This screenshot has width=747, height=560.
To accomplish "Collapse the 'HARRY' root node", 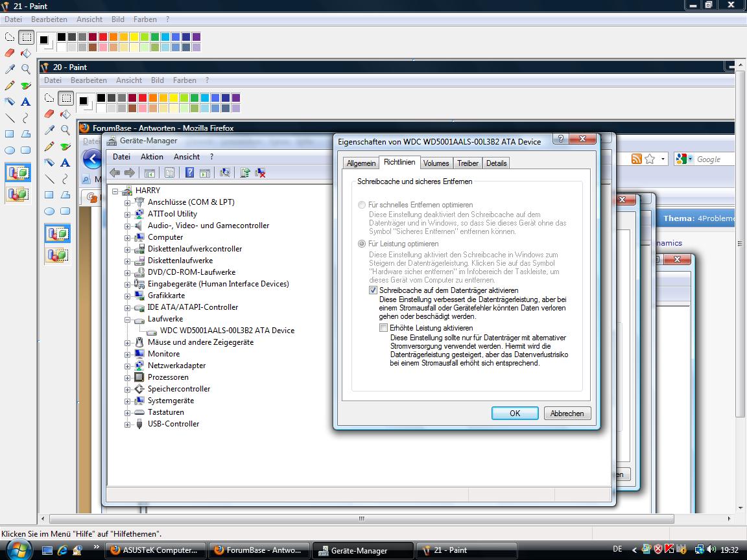I will click(x=115, y=191).
